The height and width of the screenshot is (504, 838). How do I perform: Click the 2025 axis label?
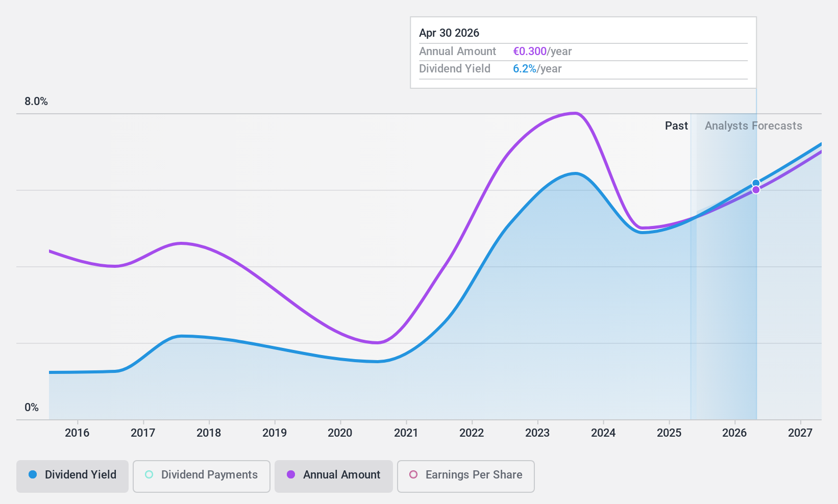coord(669,433)
